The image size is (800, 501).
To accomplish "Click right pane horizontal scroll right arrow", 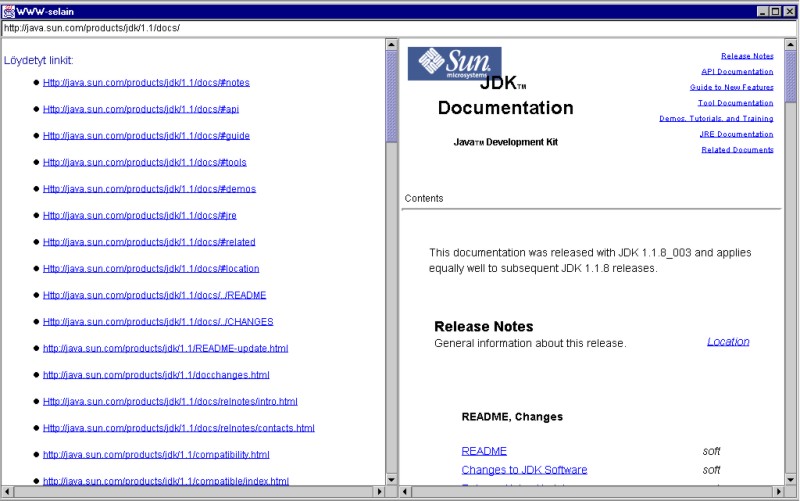I will coord(779,492).
